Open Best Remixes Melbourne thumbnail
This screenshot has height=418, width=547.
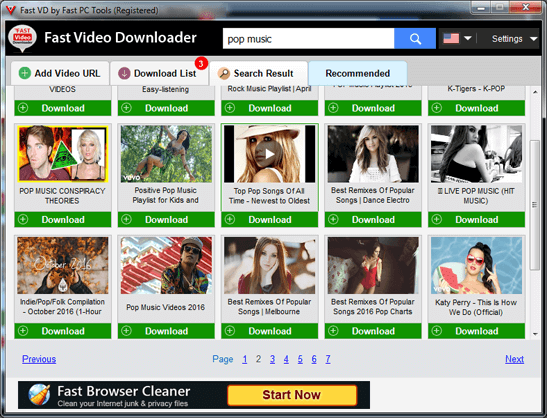click(x=269, y=265)
